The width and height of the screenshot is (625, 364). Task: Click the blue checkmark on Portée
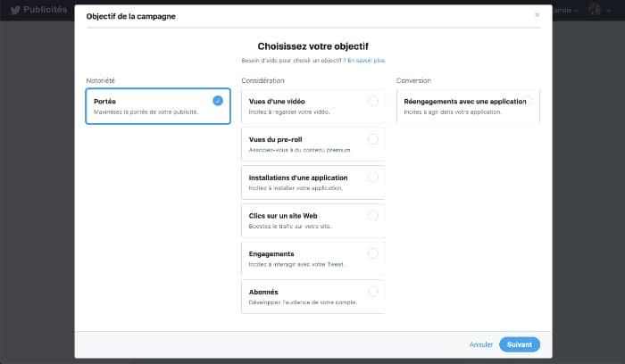pyautogui.click(x=218, y=101)
